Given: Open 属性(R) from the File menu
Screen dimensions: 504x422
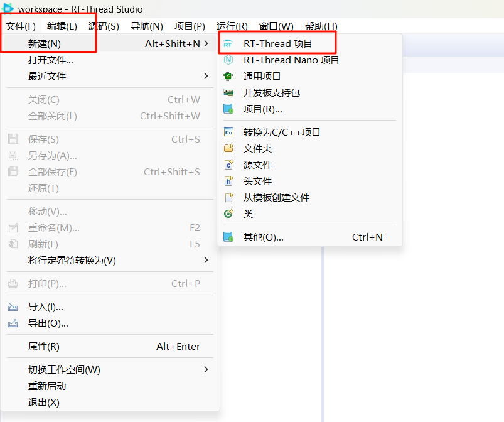Looking at the screenshot, I should coord(110,347).
